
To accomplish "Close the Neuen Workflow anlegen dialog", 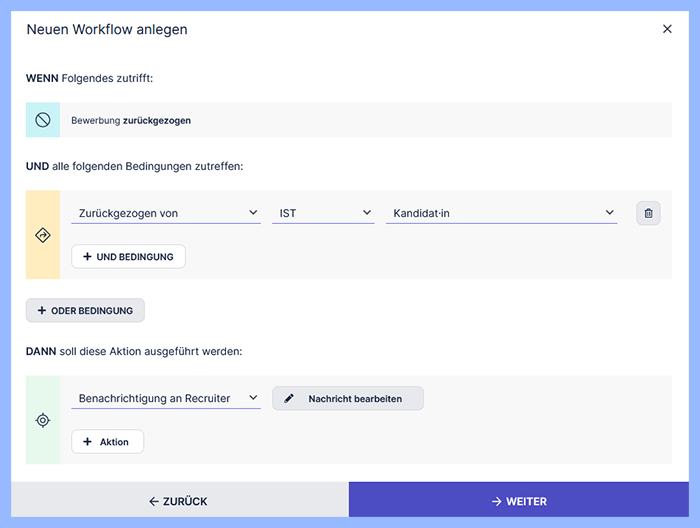I will 667,29.
